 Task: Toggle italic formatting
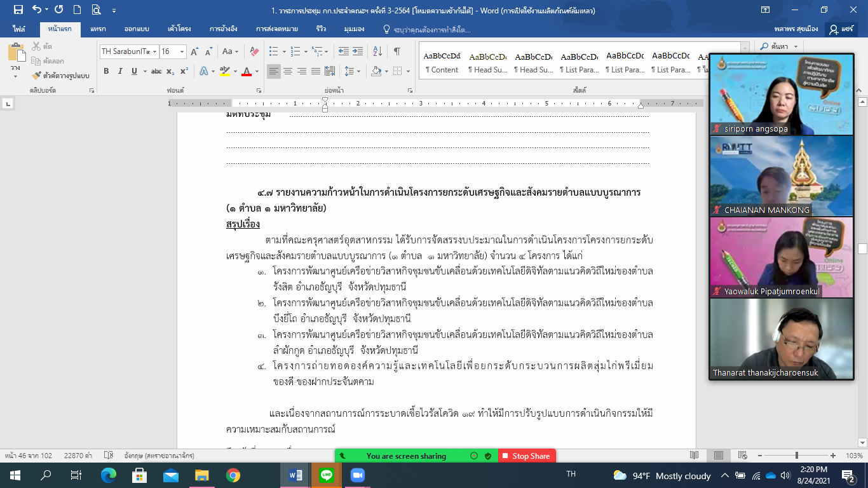click(x=120, y=71)
